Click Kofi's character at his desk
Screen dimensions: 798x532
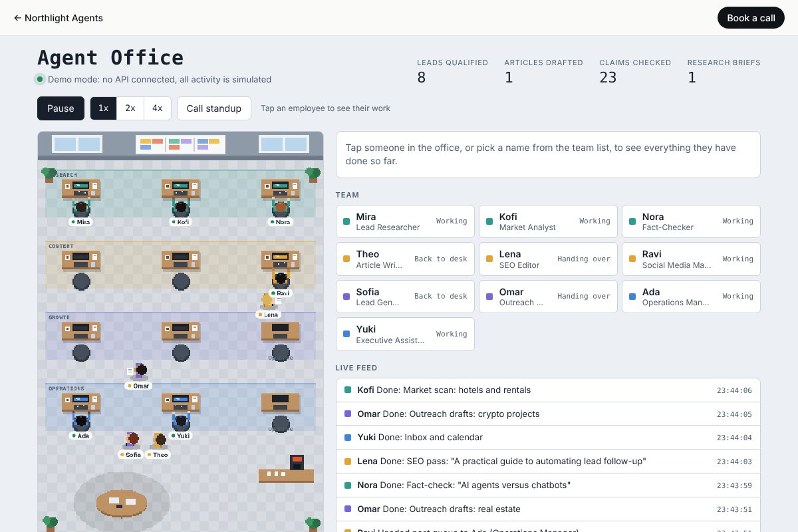(x=181, y=207)
